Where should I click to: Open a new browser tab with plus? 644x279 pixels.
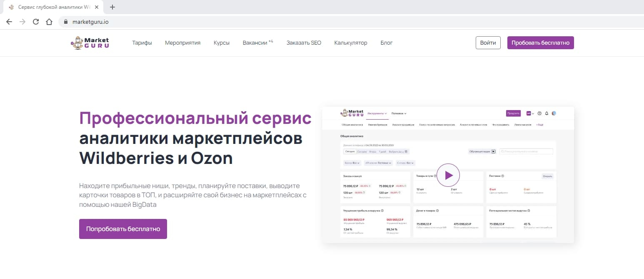(112, 7)
